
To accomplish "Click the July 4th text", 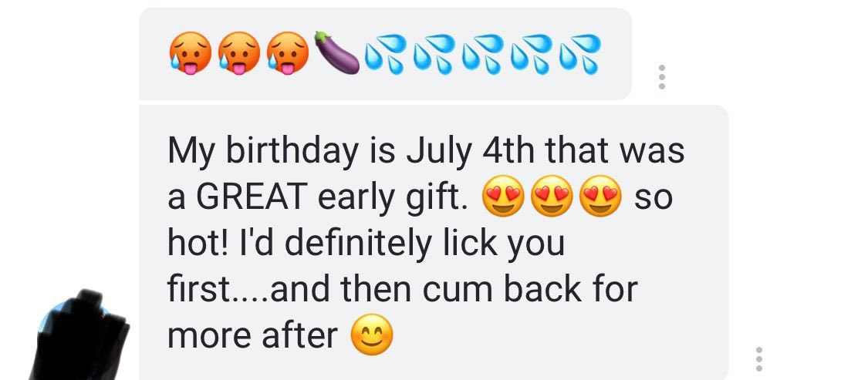I will point(470,151).
